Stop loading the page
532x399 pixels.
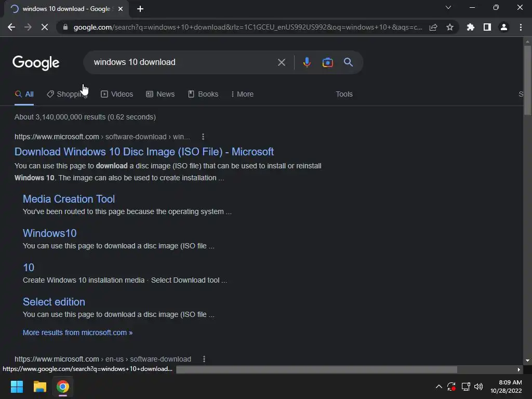coord(45,27)
